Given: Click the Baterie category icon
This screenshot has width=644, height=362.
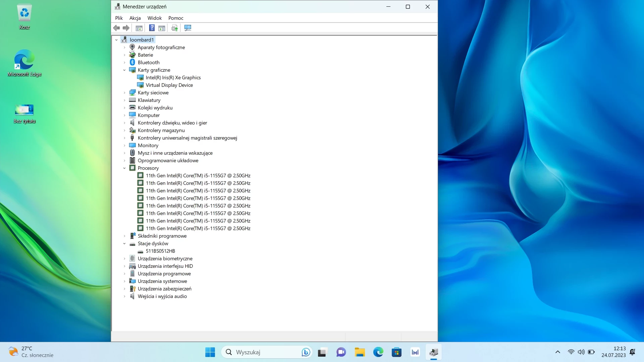Looking at the screenshot, I should (132, 55).
